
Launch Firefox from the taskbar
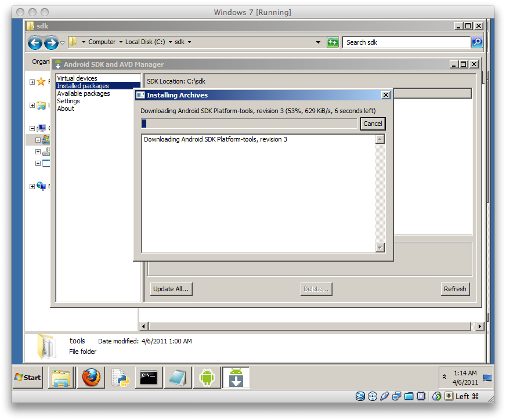point(91,378)
